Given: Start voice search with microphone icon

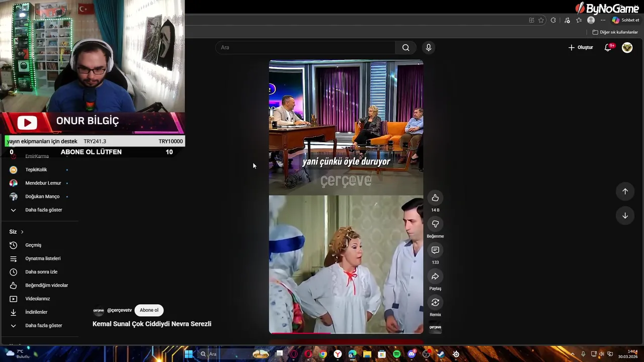Looking at the screenshot, I should click(x=429, y=47).
